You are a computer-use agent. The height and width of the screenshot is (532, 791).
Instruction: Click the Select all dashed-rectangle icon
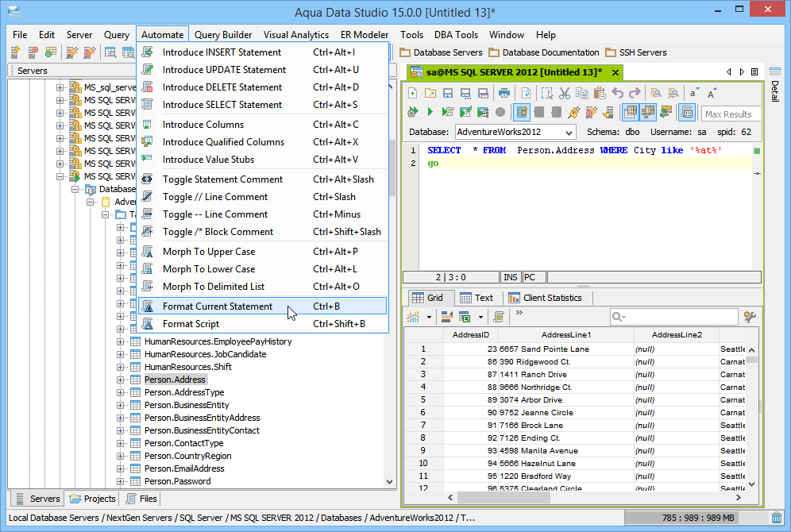(547, 93)
